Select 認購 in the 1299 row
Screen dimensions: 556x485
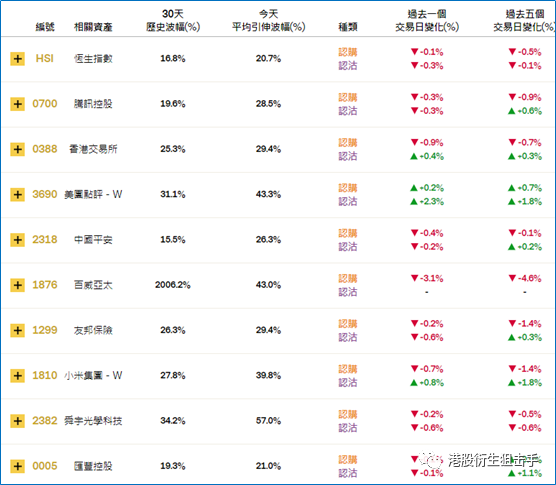coord(348,324)
